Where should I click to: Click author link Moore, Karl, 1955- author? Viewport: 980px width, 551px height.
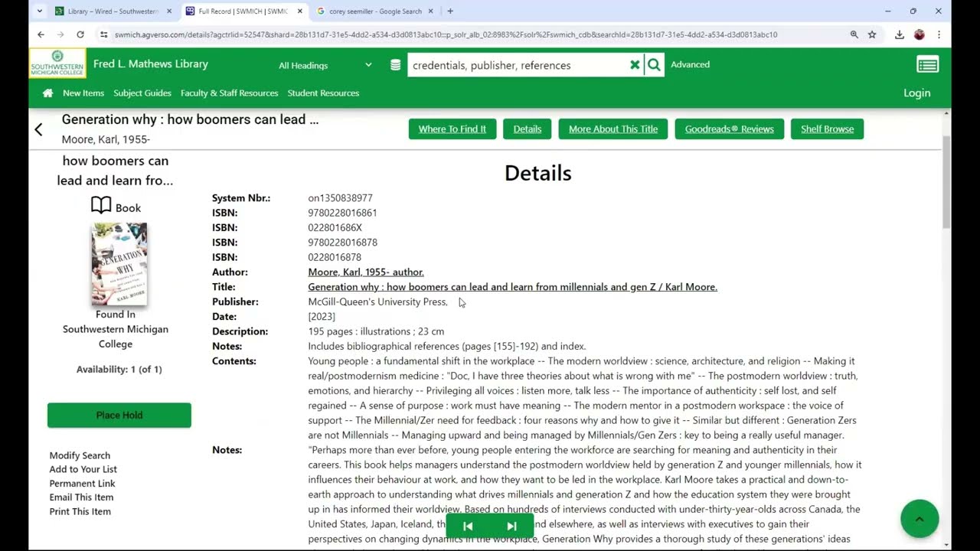(x=366, y=272)
